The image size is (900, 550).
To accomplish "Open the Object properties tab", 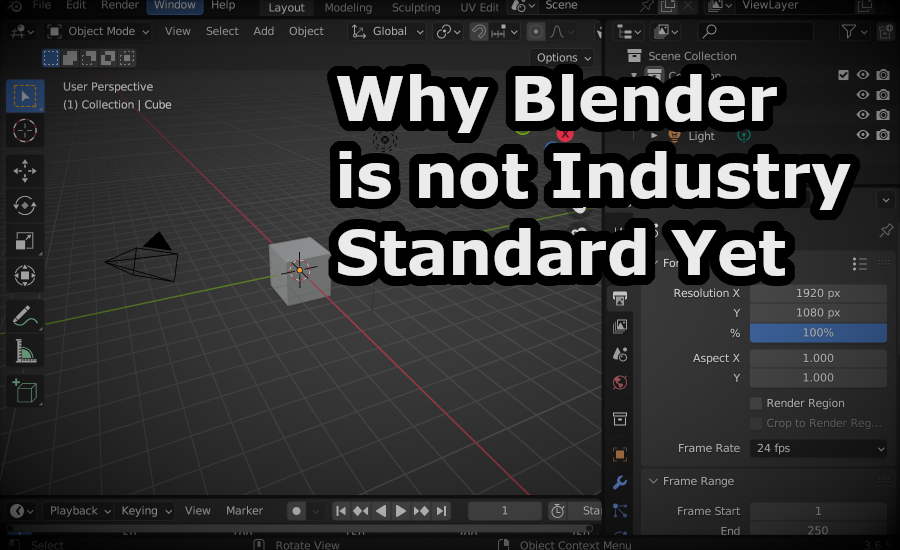I will pos(620,455).
